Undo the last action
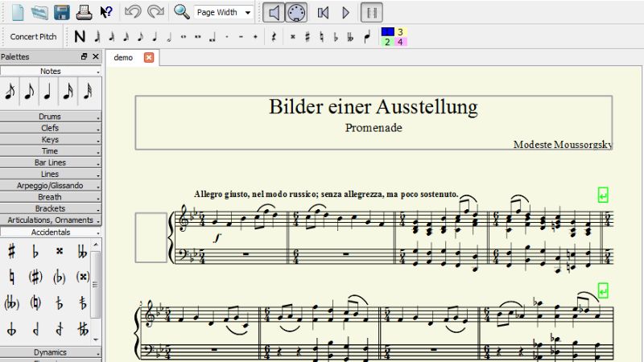 tap(133, 12)
